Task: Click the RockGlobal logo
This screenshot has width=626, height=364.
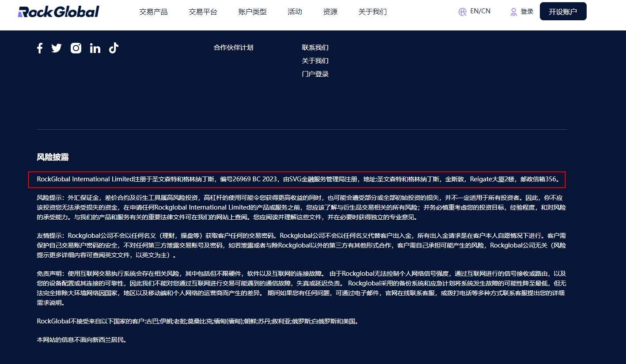Action: [x=58, y=11]
